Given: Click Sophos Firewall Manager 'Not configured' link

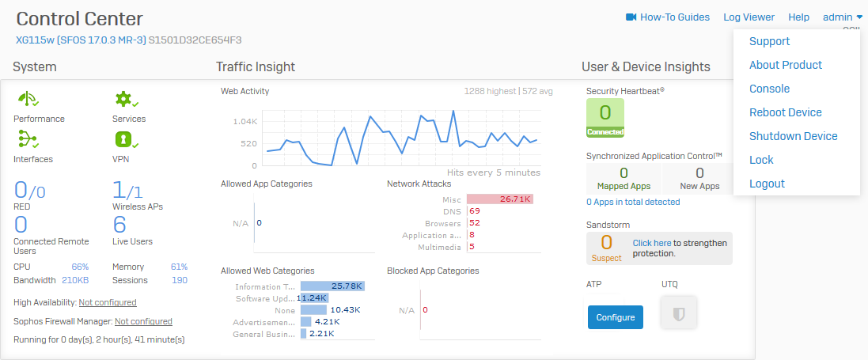Looking at the screenshot, I should 143,321.
